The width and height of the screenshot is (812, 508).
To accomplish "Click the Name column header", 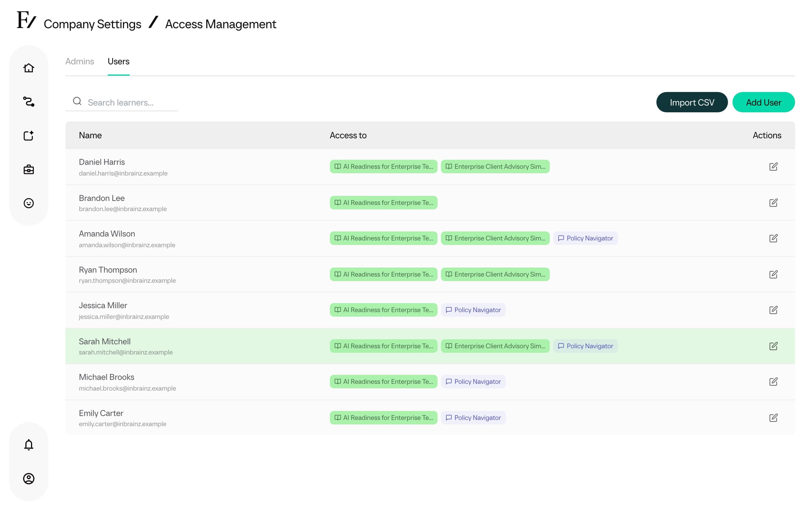I will (x=90, y=135).
